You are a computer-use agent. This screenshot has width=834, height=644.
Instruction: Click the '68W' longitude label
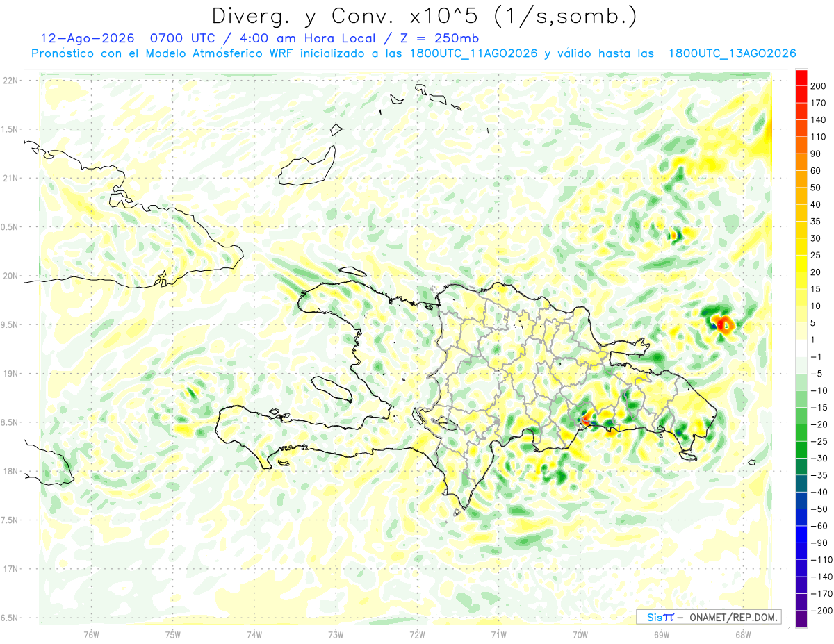(x=742, y=634)
